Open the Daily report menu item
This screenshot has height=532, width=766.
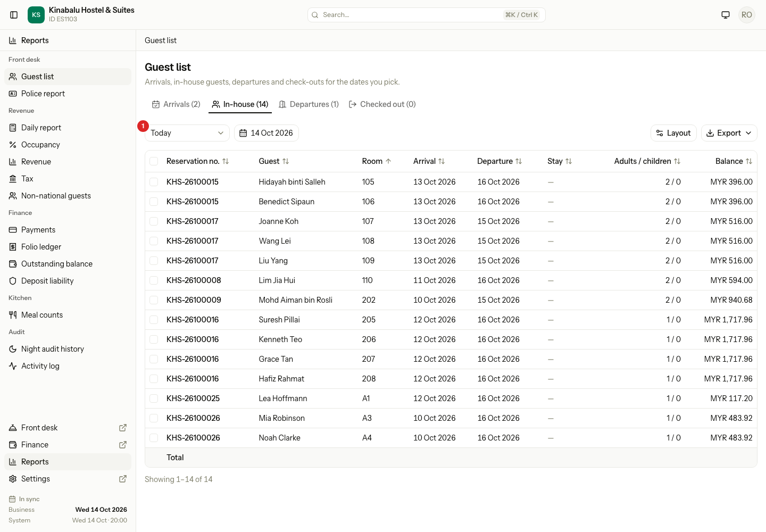pos(68,128)
